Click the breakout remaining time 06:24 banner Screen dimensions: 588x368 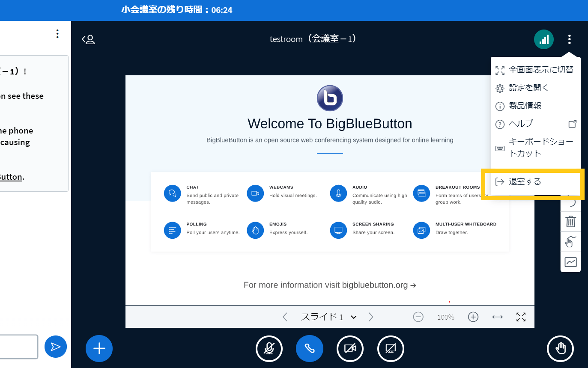click(177, 10)
